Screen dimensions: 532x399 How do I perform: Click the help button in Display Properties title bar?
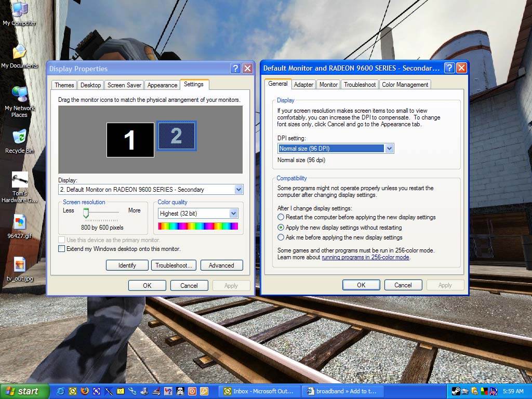point(235,68)
